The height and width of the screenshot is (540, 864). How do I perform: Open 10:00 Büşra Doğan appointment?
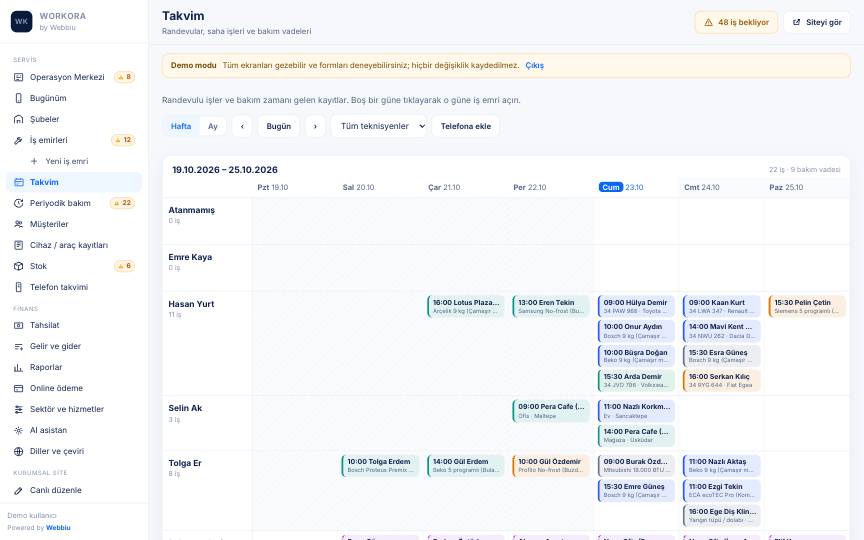click(636, 356)
